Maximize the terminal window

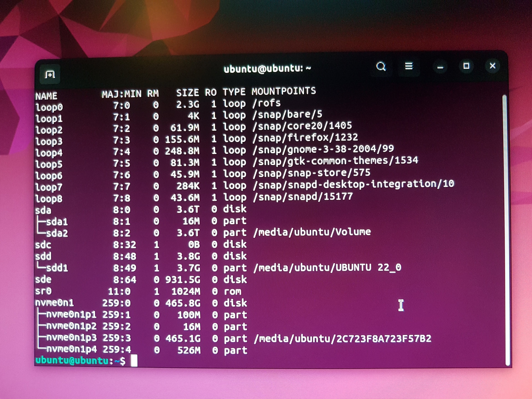pyautogui.click(x=466, y=66)
